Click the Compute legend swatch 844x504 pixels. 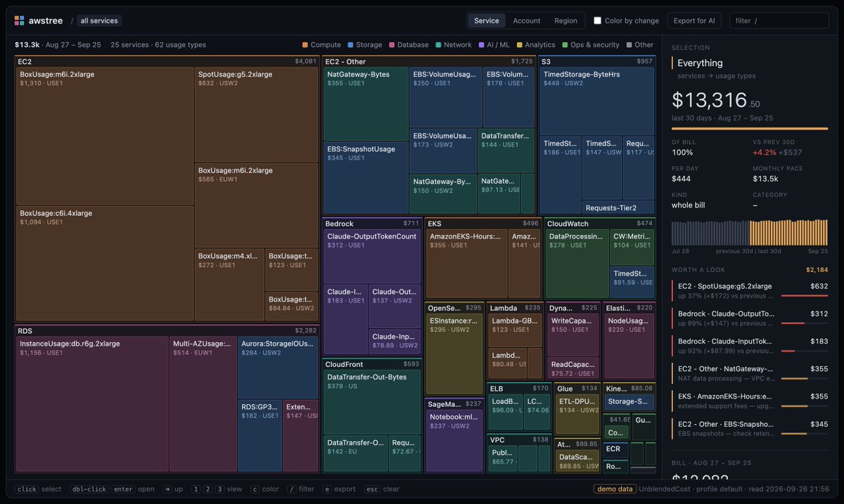[x=305, y=45]
